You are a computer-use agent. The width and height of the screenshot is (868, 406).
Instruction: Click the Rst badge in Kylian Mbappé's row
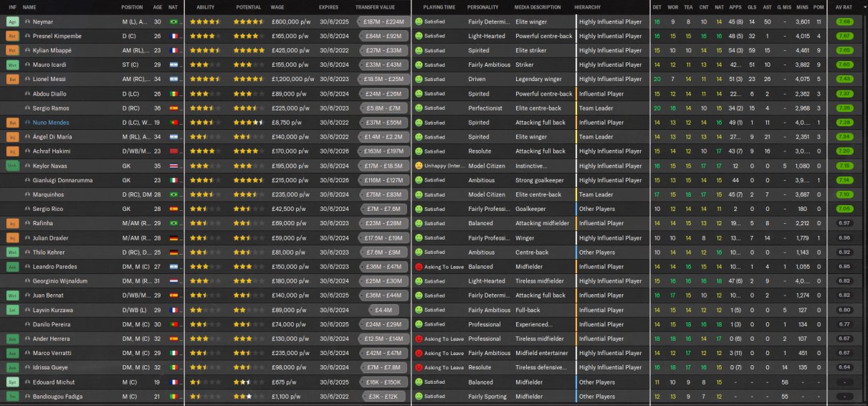[x=12, y=51]
